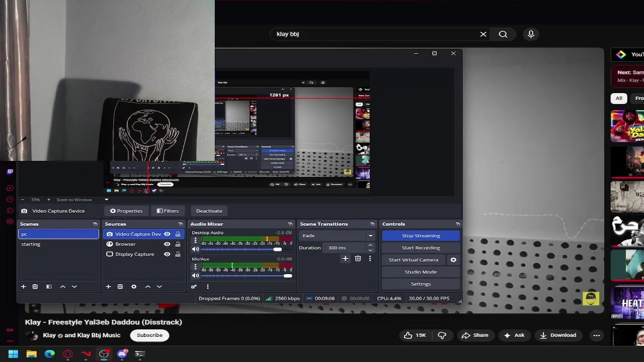
Task: Lock the Video Capture Device source
Action: click(x=178, y=234)
